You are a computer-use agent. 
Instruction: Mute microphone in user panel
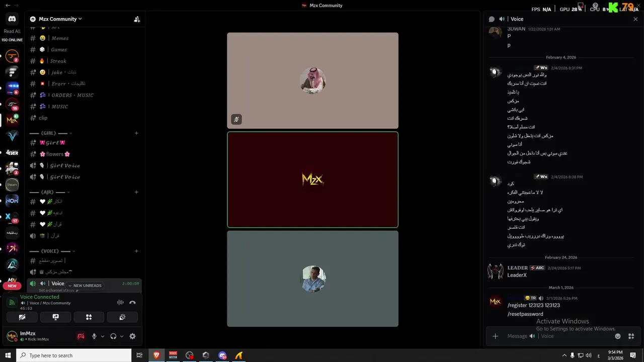pos(94,336)
